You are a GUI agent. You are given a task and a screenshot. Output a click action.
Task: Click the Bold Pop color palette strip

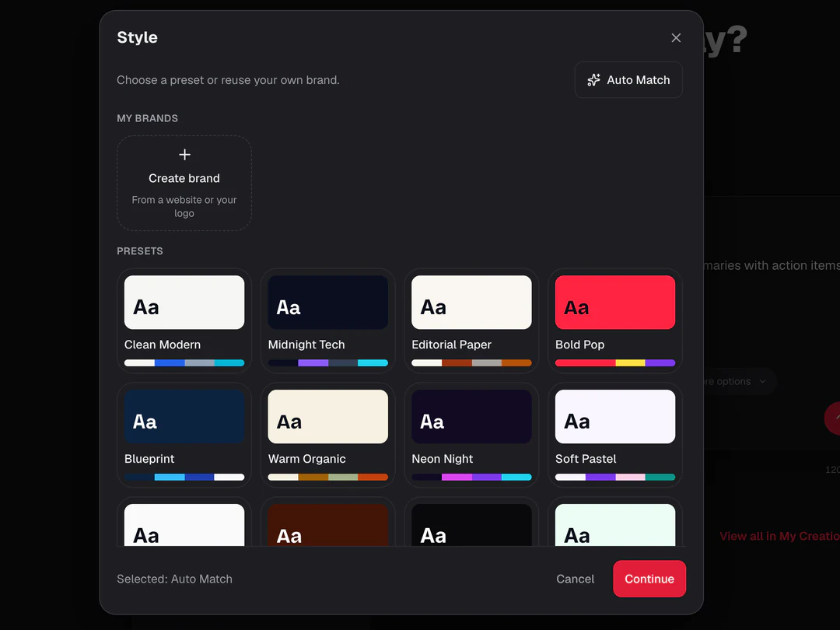tap(615, 362)
